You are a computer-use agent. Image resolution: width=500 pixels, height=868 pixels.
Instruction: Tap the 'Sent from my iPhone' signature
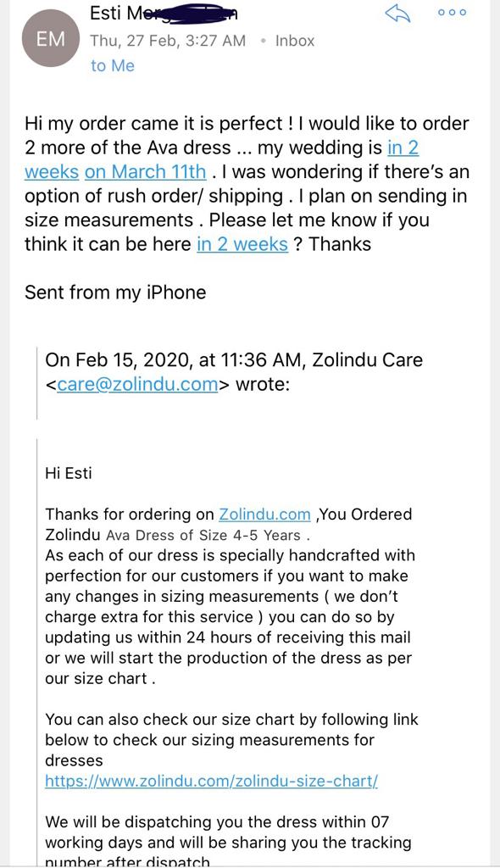click(x=115, y=292)
